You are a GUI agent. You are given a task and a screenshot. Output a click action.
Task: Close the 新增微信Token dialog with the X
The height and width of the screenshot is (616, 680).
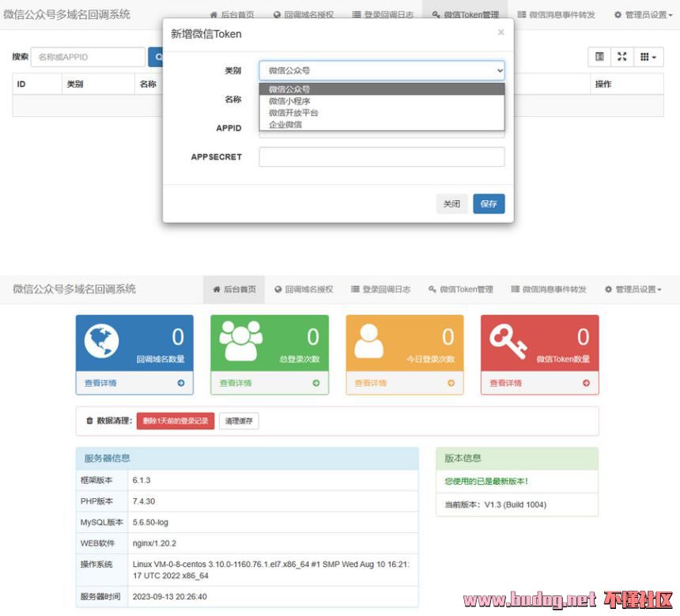point(501,32)
